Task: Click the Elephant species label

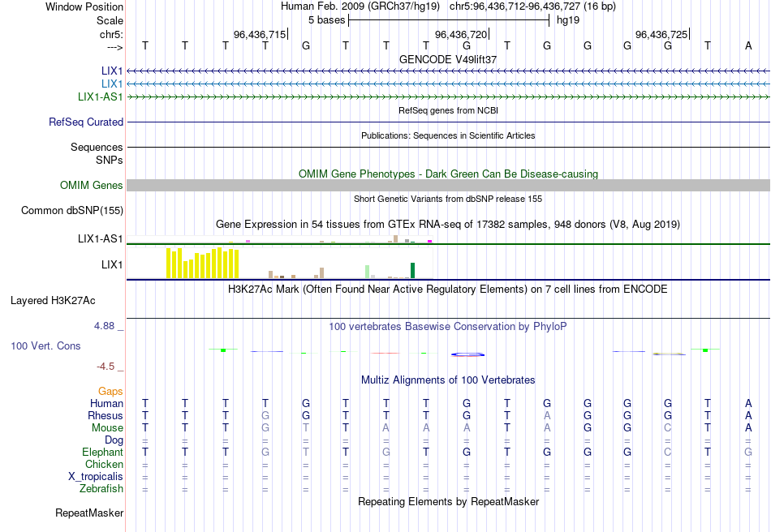Action: pyautogui.click(x=102, y=452)
